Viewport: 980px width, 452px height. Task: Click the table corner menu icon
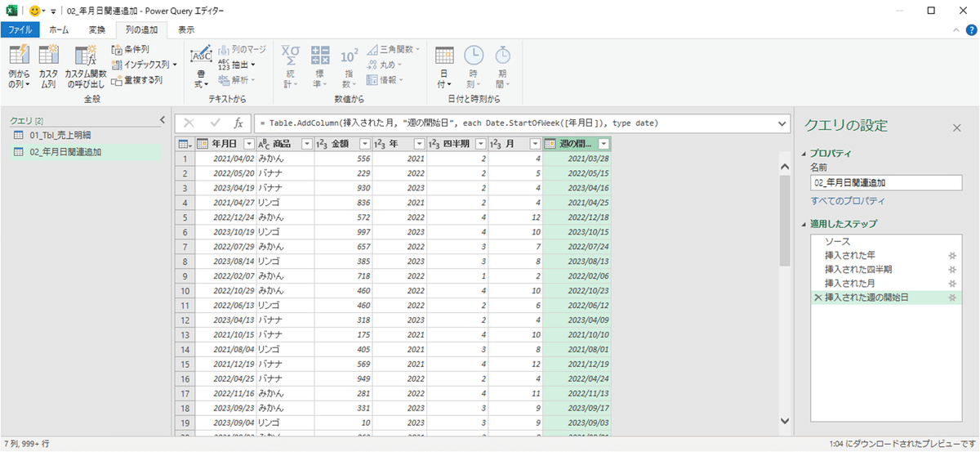(184, 144)
